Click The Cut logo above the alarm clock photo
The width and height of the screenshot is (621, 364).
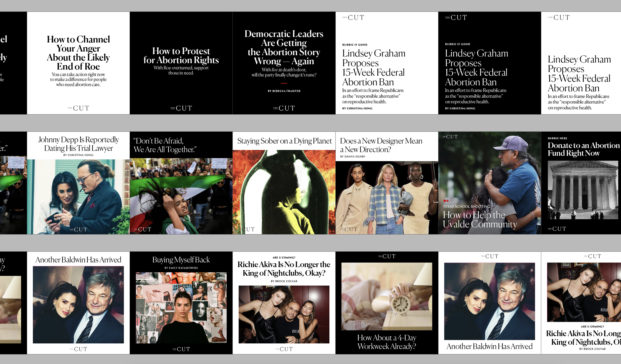(x=387, y=256)
